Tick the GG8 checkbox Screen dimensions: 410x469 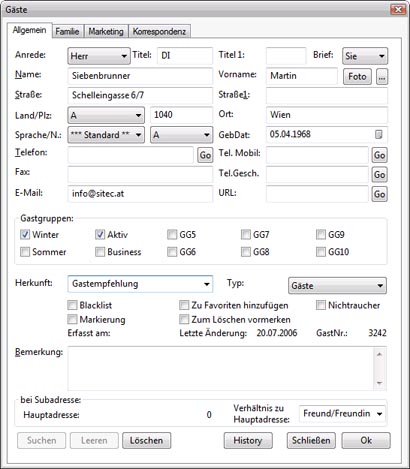246,252
